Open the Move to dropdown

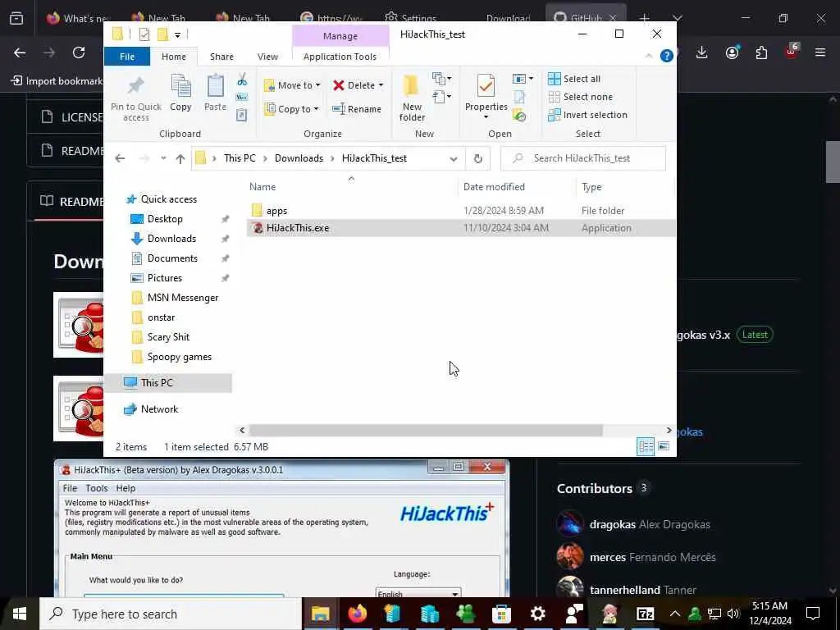coord(292,85)
